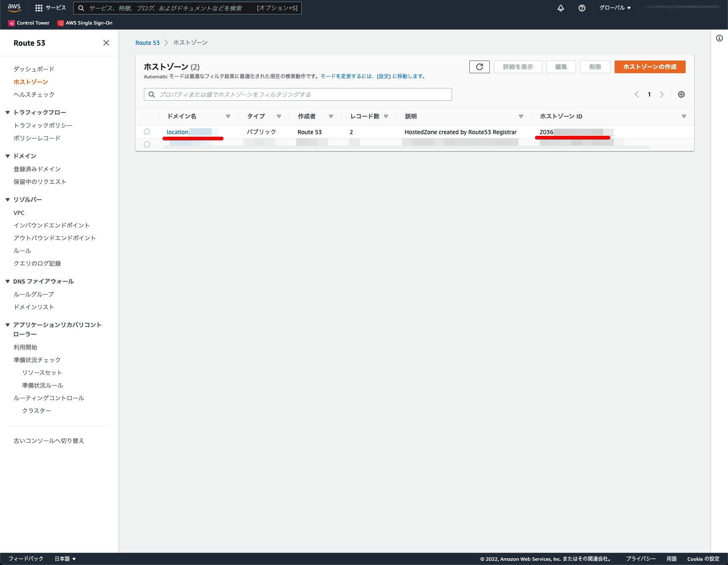Select the location hosted zone radio button
This screenshot has height=565, width=728.
click(147, 132)
